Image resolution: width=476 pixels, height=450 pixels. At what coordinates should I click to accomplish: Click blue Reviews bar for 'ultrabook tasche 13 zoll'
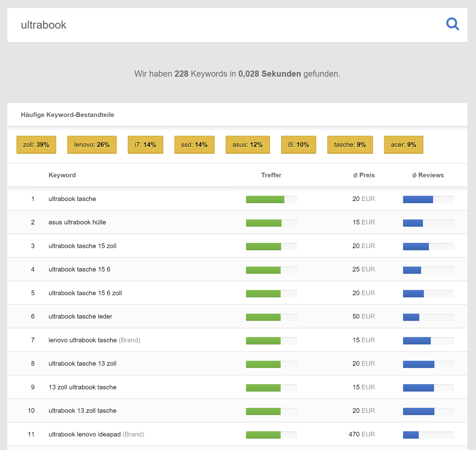click(x=418, y=364)
